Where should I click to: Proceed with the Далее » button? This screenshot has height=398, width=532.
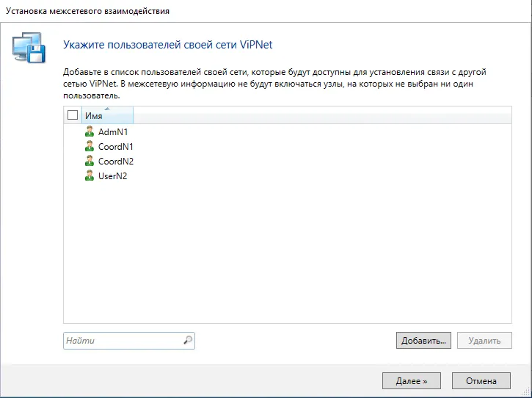click(x=412, y=381)
